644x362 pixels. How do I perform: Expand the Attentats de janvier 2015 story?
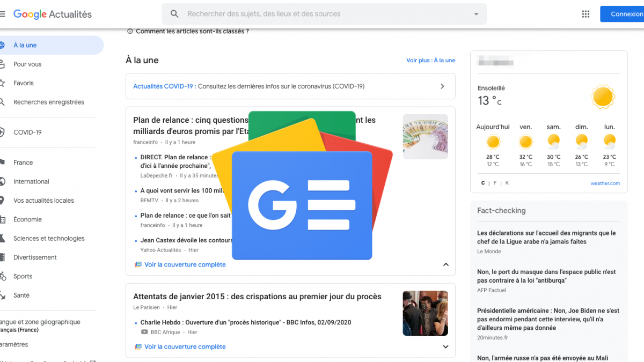pyautogui.click(x=445, y=347)
